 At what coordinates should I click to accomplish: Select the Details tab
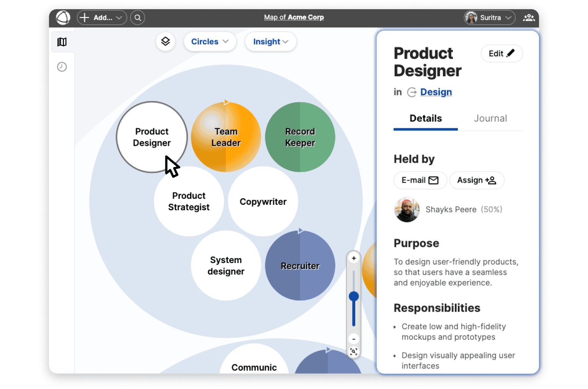[x=425, y=118]
